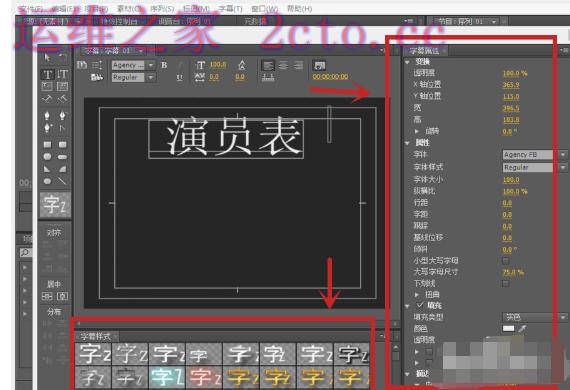Image resolution: width=570 pixels, height=390 pixels.
Task: Switch to the 字幕样式 panel tab
Action: (95, 337)
